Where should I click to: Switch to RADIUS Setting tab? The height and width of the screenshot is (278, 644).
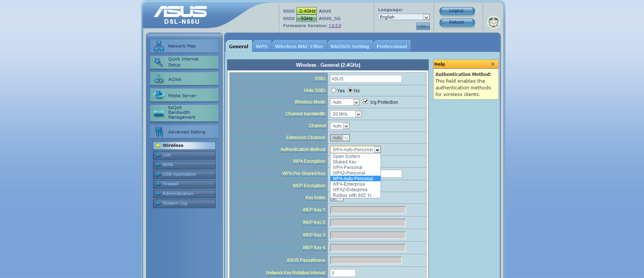pos(350,46)
